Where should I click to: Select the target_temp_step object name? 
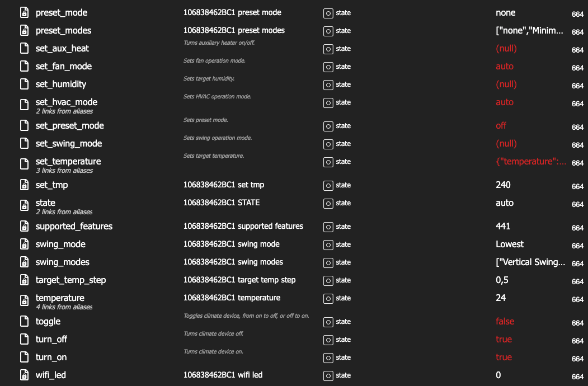click(x=70, y=280)
